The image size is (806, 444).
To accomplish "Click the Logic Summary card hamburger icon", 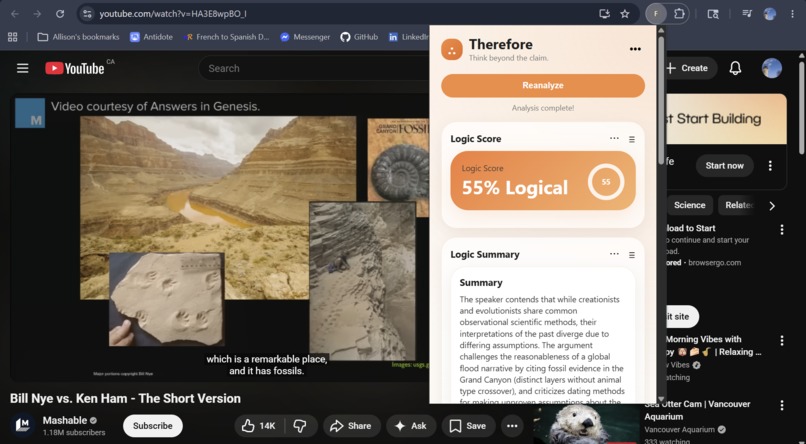I will (x=632, y=255).
